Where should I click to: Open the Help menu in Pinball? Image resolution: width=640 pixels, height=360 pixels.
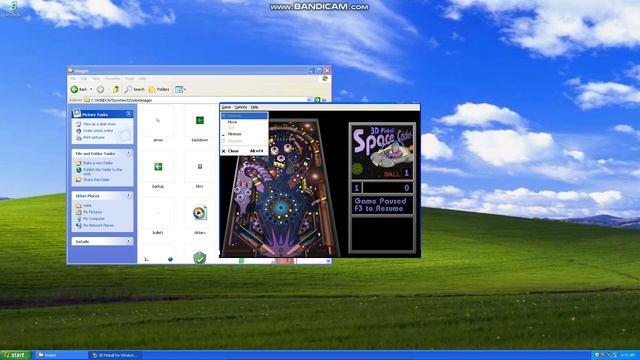254,107
